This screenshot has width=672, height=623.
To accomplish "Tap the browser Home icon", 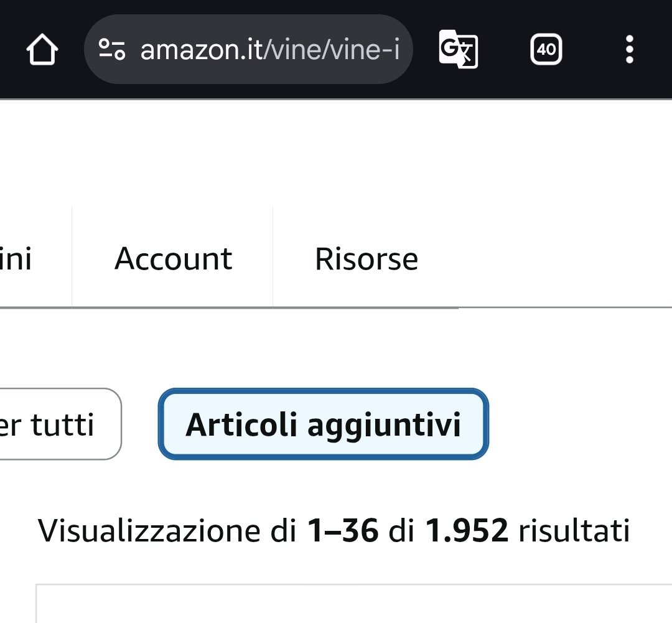I will 42,50.
